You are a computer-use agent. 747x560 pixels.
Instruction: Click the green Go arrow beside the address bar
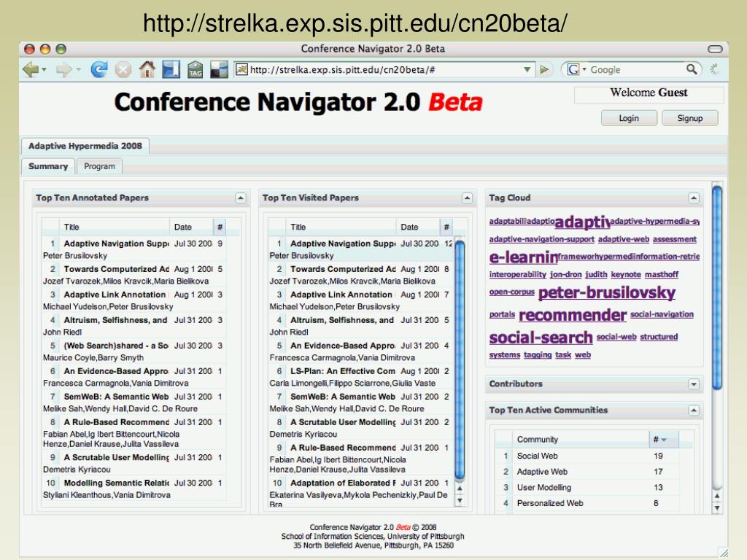[x=543, y=69]
